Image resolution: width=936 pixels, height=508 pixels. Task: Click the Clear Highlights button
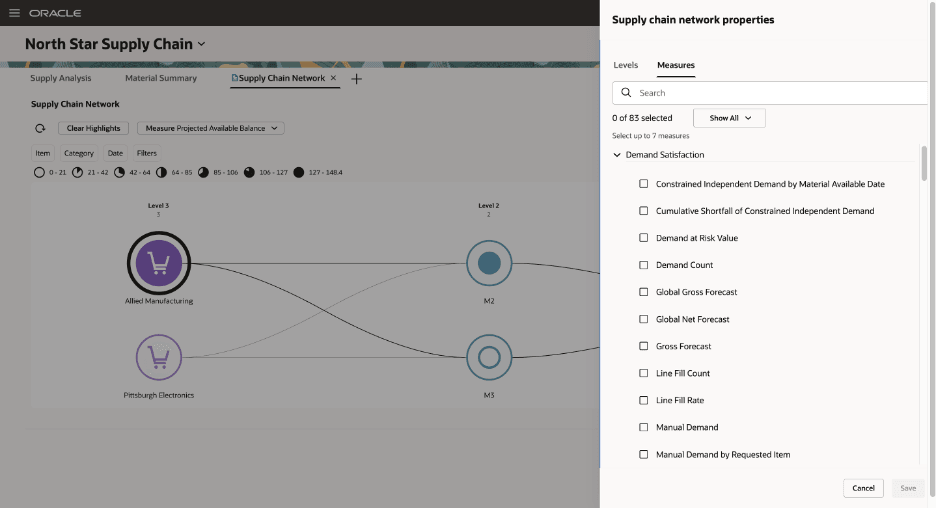93,128
